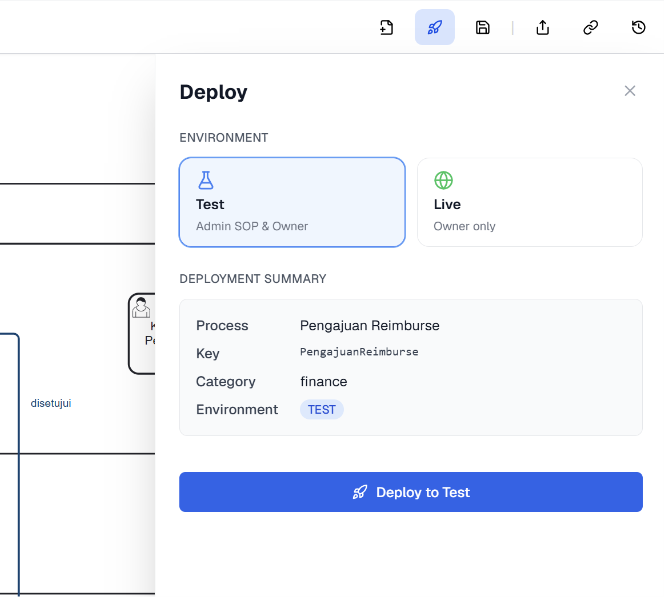Screen dimensions: 664x597
Task: Click the ENVIRONMENT section label
Action: [224, 138]
